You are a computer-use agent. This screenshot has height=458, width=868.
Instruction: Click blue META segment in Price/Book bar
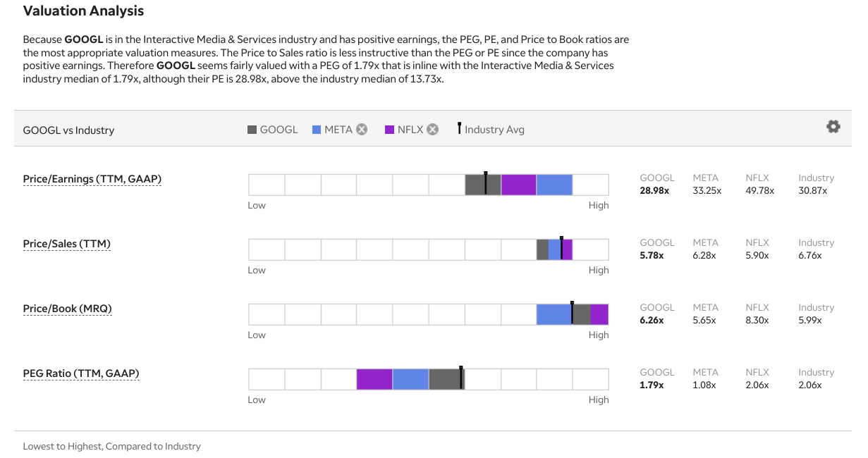click(x=554, y=314)
